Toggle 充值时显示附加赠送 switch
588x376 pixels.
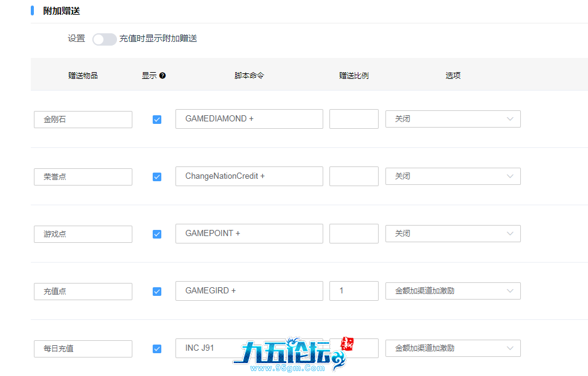[x=104, y=39]
